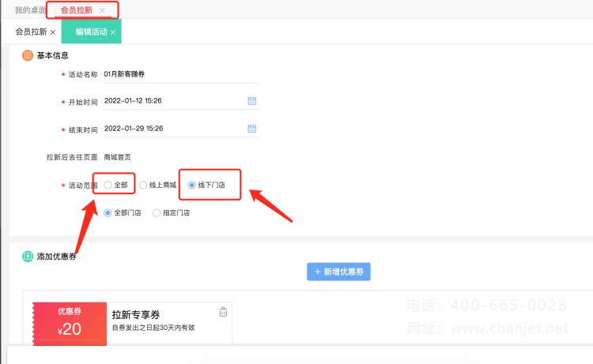The width and height of the screenshot is (593, 364).
Task: Choose the 全部门店 radio option
Action: 108,213
